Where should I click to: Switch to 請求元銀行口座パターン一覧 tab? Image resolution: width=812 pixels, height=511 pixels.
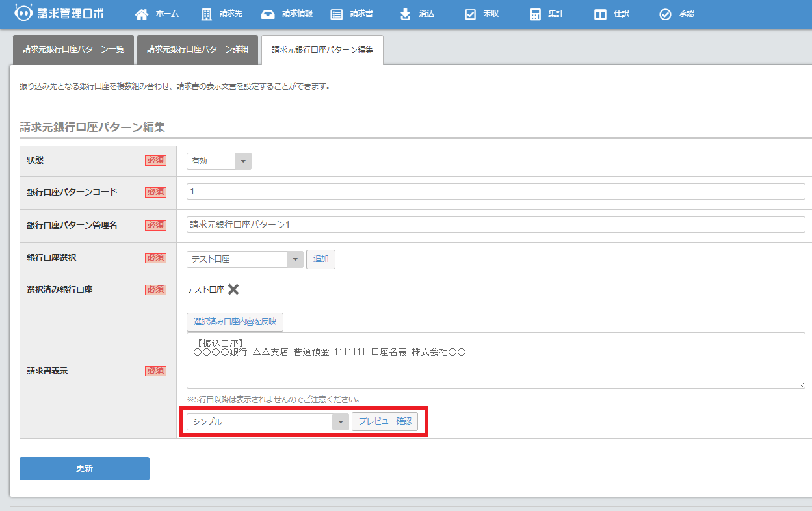pos(73,49)
